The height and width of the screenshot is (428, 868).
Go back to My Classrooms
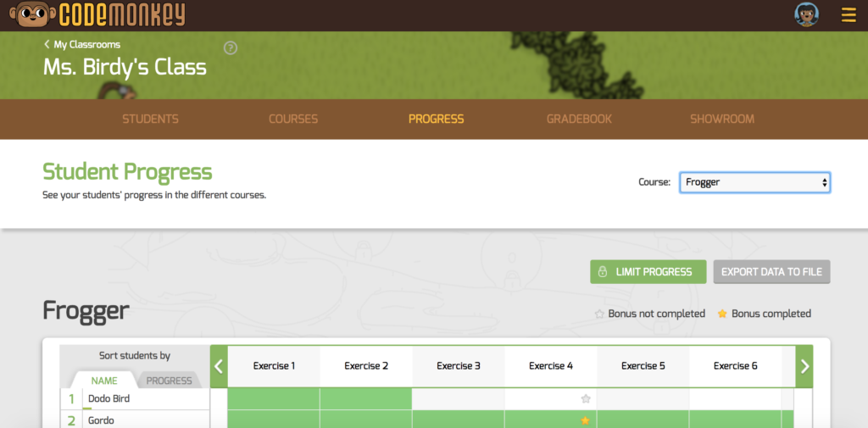[x=82, y=44]
